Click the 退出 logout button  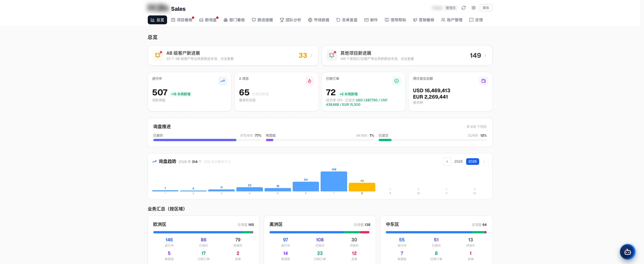(486, 8)
